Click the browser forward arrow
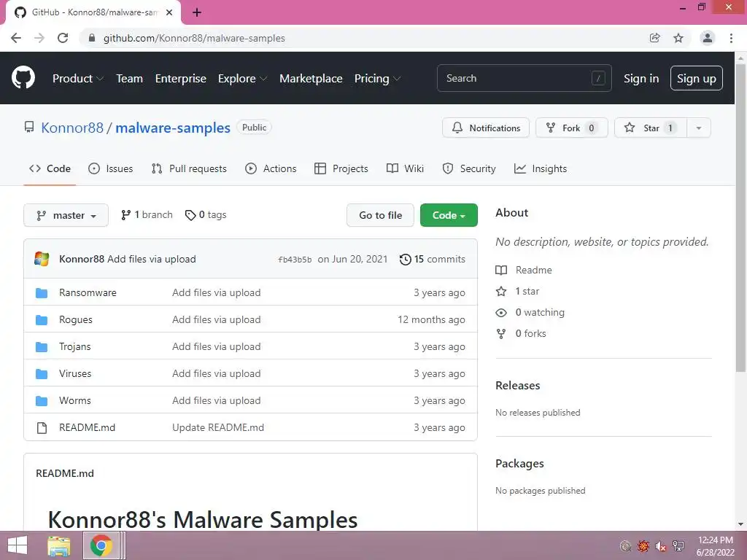This screenshot has width=747, height=560. coord(39,38)
